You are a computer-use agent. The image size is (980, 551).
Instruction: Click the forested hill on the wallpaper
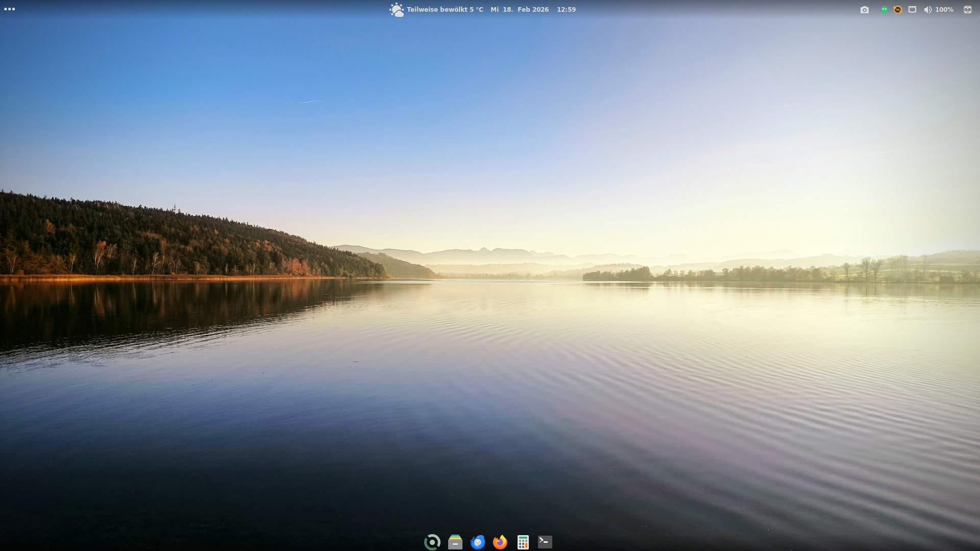coord(153,240)
